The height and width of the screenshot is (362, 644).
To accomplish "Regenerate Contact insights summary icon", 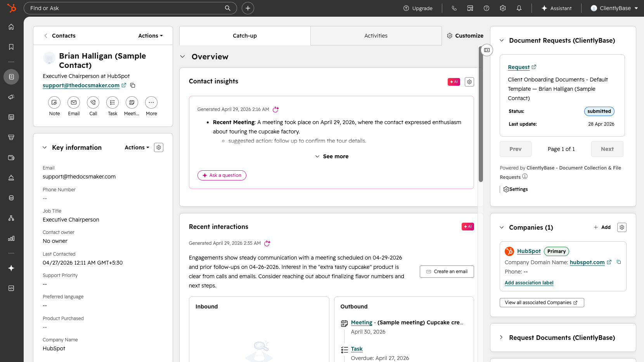I will pos(276,109).
